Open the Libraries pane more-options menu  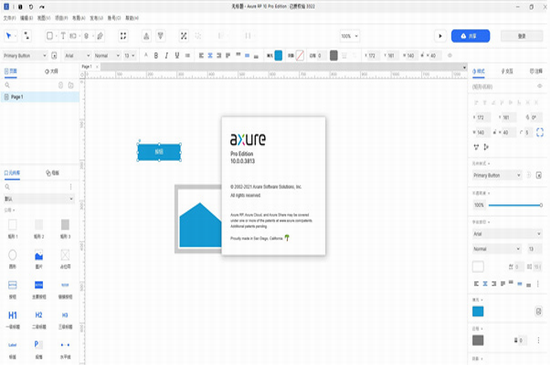(x=71, y=187)
